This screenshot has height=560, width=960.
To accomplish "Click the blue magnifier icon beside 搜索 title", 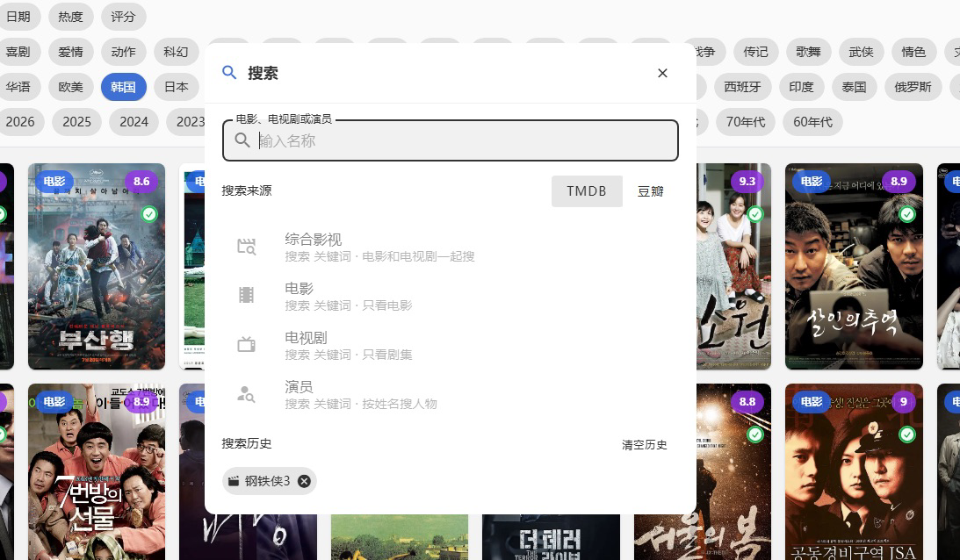I will tap(229, 73).
